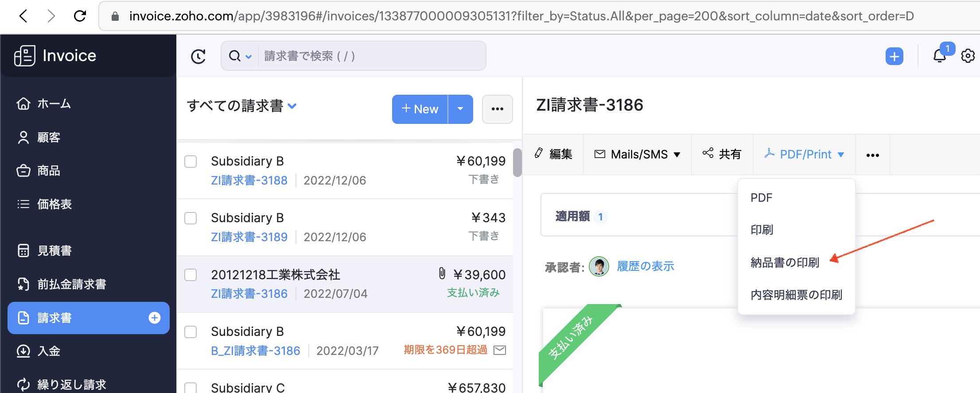Select 納品書の印刷 from the menu
The image size is (980, 393).
[785, 262]
